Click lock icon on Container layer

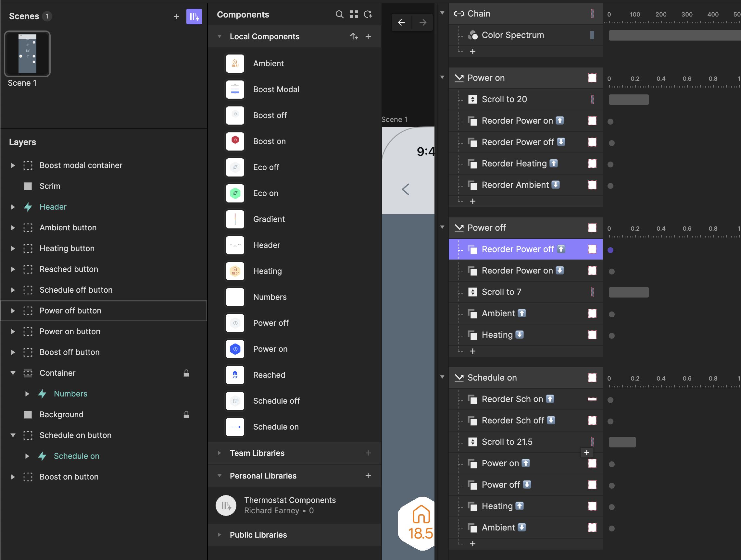point(186,373)
